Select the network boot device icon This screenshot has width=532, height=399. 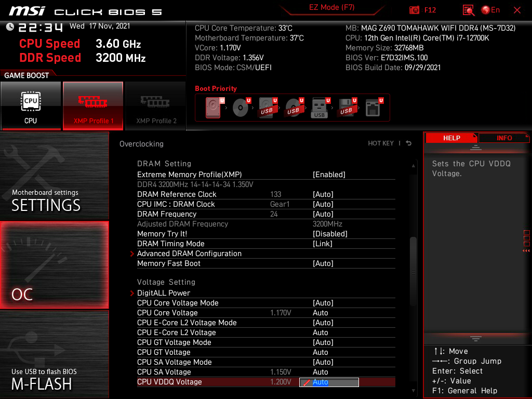pyautogui.click(x=374, y=108)
